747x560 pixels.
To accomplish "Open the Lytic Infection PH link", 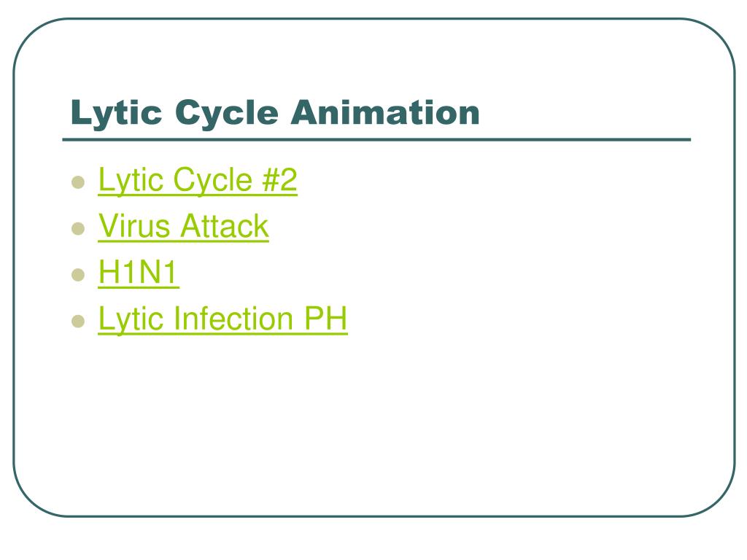I will (222, 319).
